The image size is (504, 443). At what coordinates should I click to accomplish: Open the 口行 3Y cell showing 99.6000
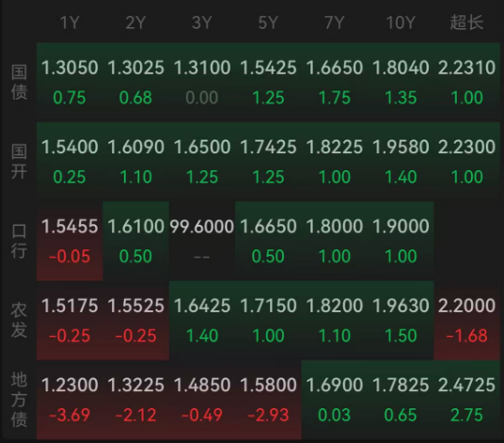(202, 241)
